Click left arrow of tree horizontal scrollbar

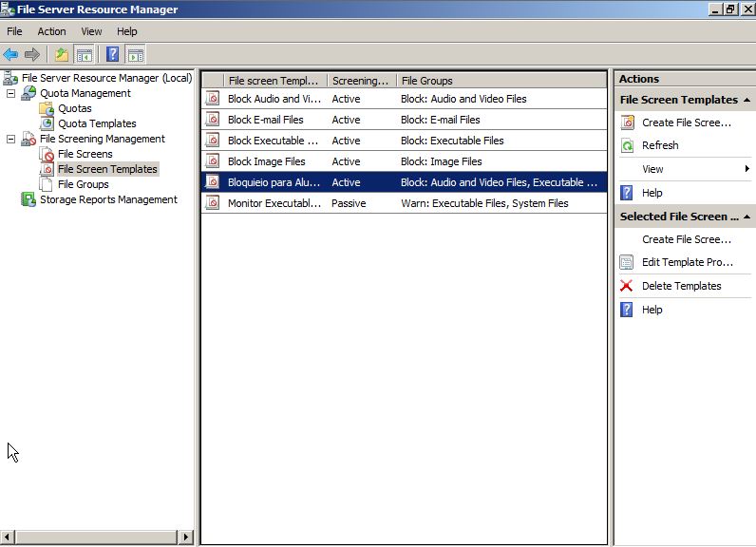point(7,537)
